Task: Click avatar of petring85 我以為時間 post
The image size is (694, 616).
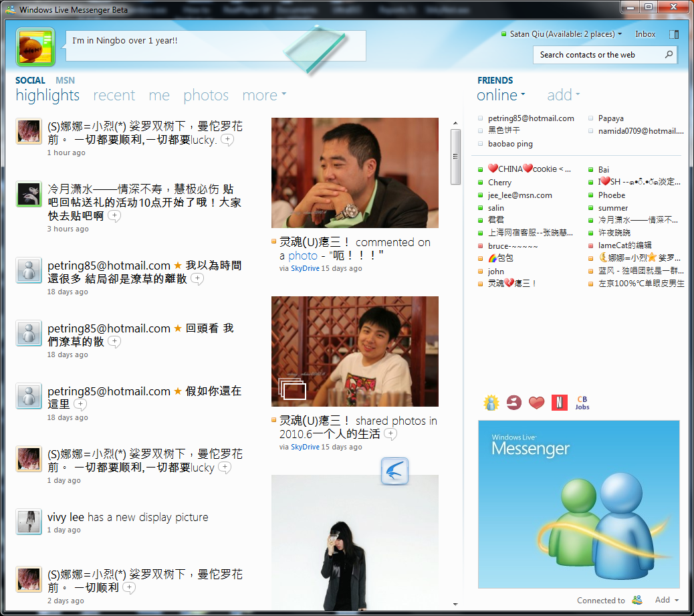Action: click(x=29, y=270)
